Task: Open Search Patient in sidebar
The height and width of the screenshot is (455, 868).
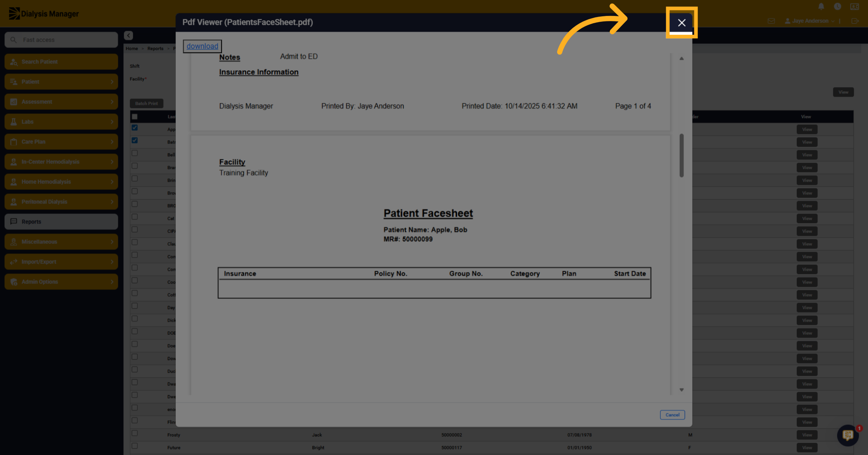Action: pyautogui.click(x=61, y=62)
